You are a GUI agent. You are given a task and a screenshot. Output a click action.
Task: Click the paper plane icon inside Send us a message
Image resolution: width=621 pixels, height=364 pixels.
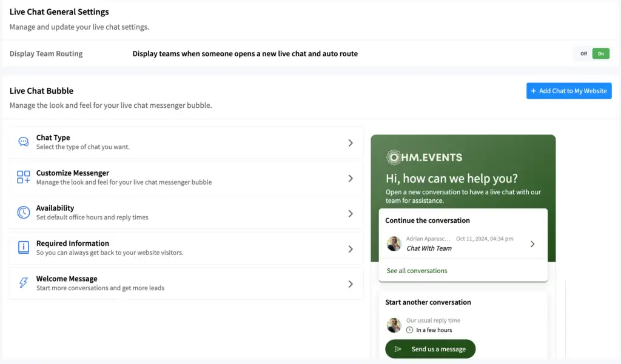[399, 349]
